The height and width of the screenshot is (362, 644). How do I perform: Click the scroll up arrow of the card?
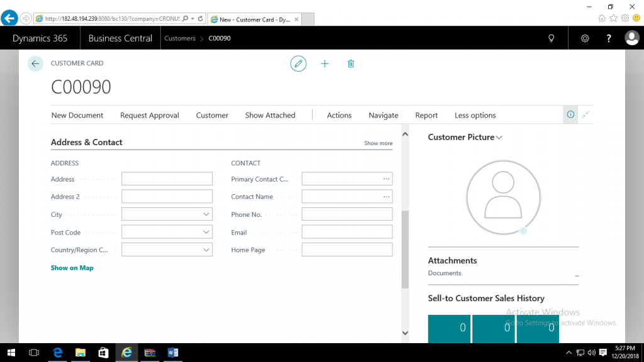(405, 134)
